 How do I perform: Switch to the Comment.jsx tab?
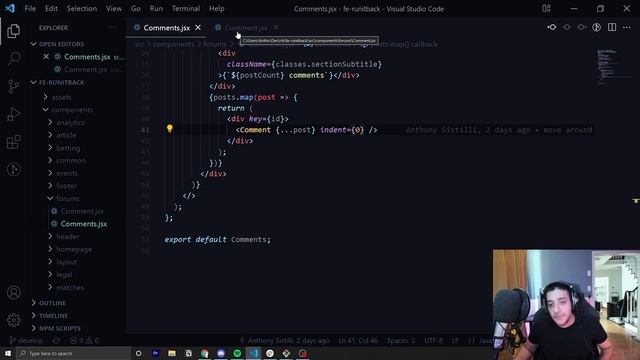[246, 27]
